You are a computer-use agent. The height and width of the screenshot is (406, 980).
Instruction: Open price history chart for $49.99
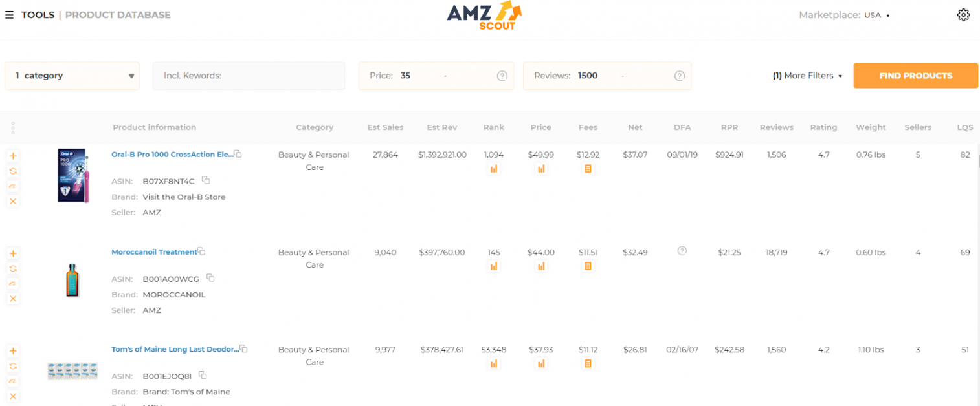coord(541,169)
